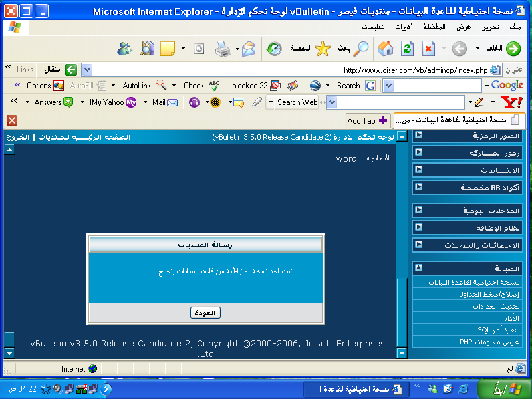
Task: Click the Add Tab button
Action: 368,120
